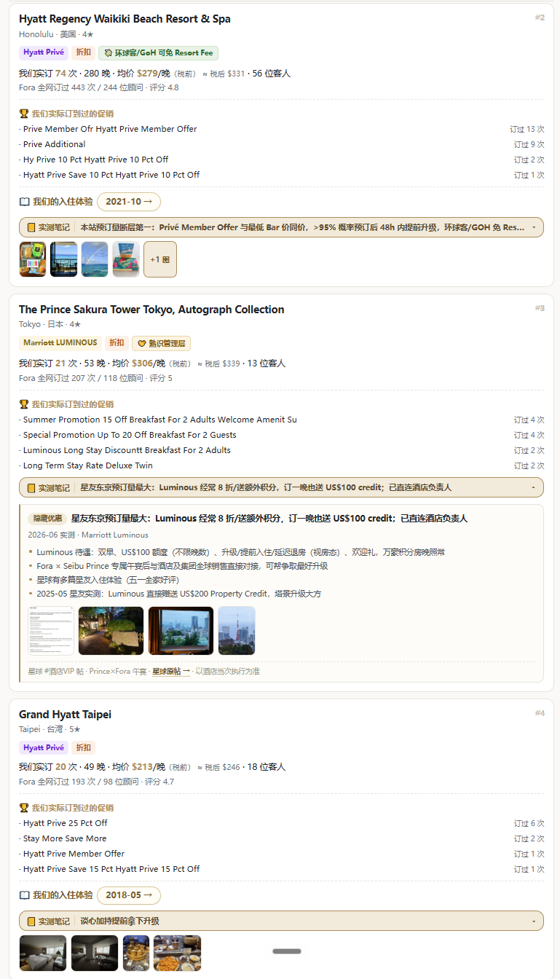560x979 pixels.
Task: Open the 星球原帖 link
Action: 171,671
